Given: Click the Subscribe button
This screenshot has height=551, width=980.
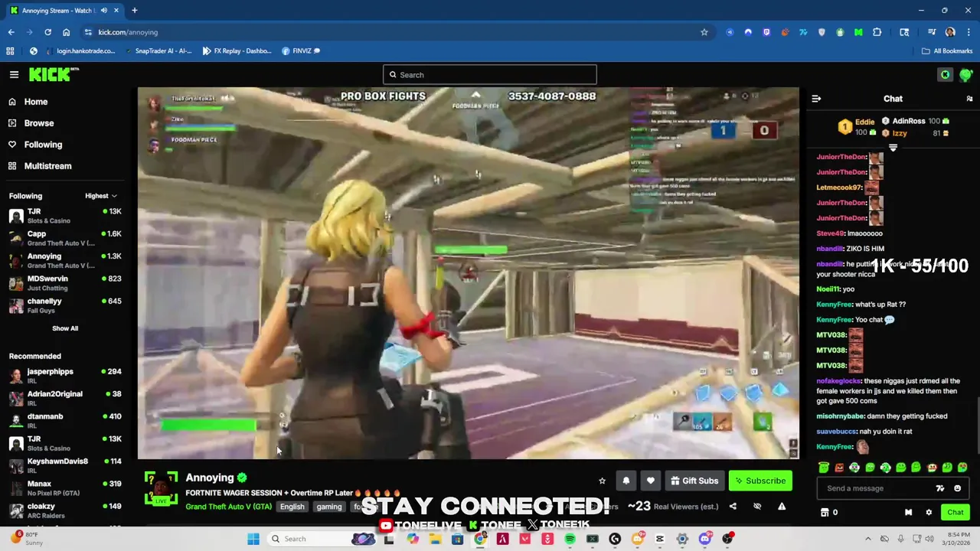Looking at the screenshot, I should (x=760, y=481).
